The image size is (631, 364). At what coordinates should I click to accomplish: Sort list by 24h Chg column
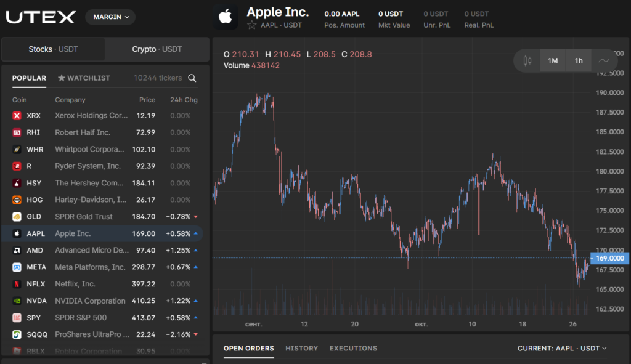(184, 100)
